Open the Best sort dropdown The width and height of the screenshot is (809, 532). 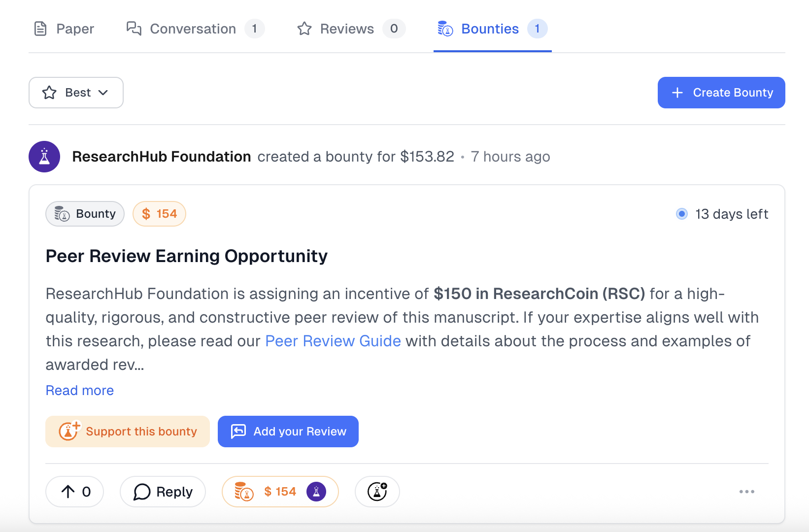click(76, 93)
